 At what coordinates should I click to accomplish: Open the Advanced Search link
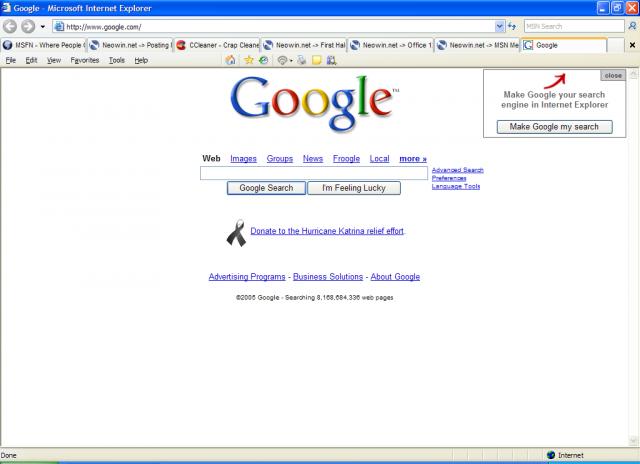pyautogui.click(x=458, y=170)
